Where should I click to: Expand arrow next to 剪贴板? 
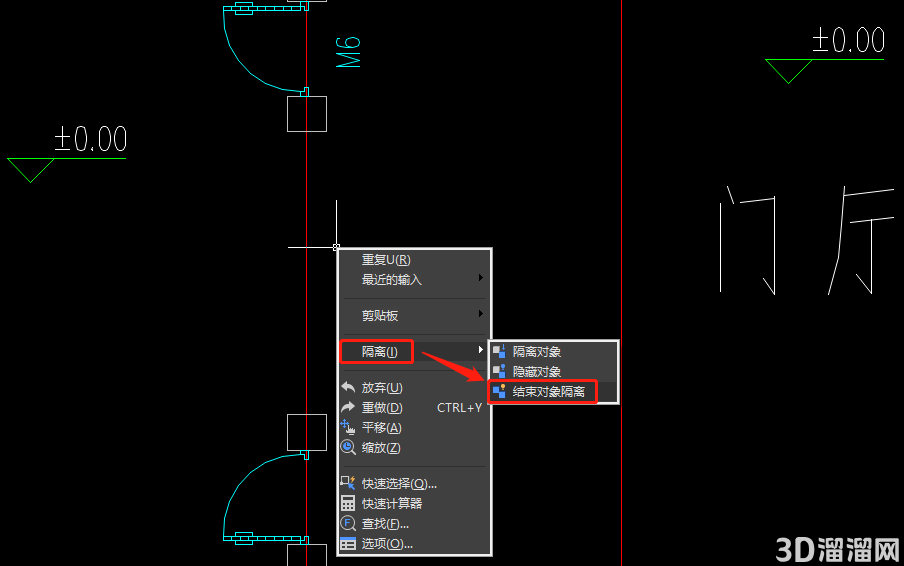(481, 314)
